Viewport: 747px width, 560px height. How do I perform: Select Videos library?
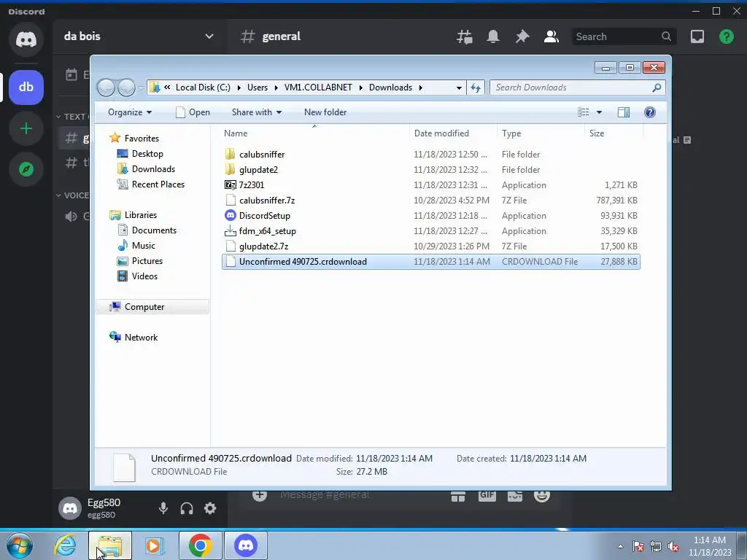coord(144,276)
